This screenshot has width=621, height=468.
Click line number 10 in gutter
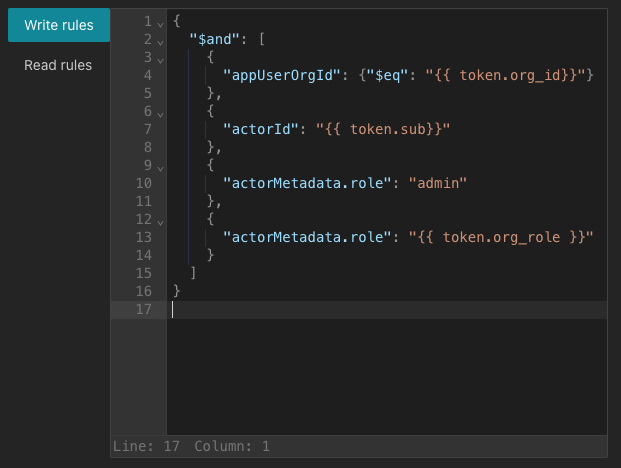pyautogui.click(x=144, y=183)
